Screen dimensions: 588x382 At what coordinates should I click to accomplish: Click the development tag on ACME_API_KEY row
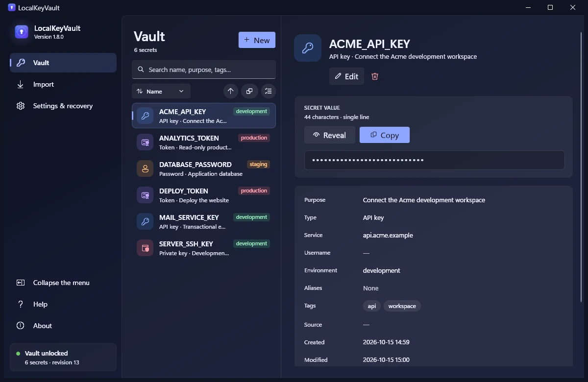[x=251, y=112]
